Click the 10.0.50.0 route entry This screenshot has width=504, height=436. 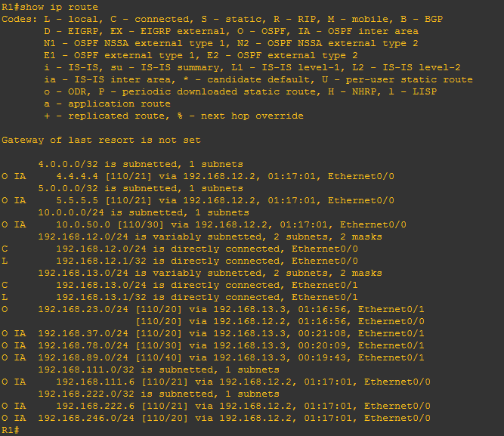(204, 224)
